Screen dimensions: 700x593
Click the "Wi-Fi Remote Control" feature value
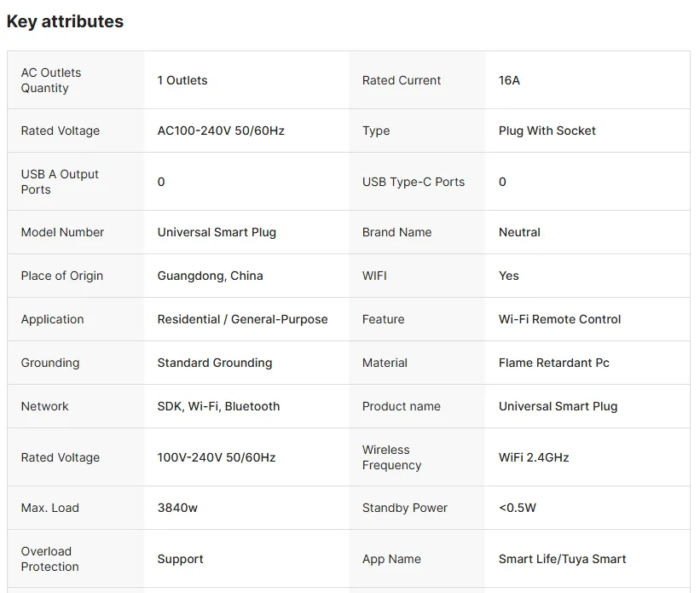coord(559,319)
